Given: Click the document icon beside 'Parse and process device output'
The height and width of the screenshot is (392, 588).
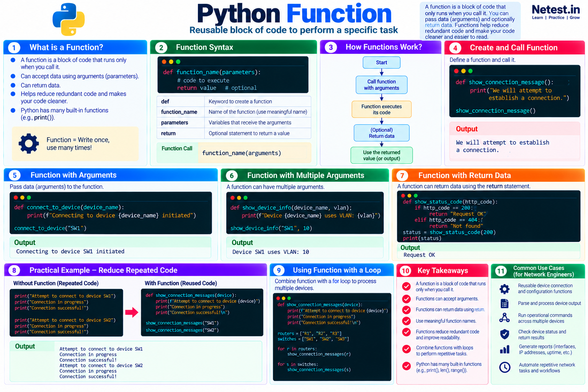Looking at the screenshot, I should [505, 304].
